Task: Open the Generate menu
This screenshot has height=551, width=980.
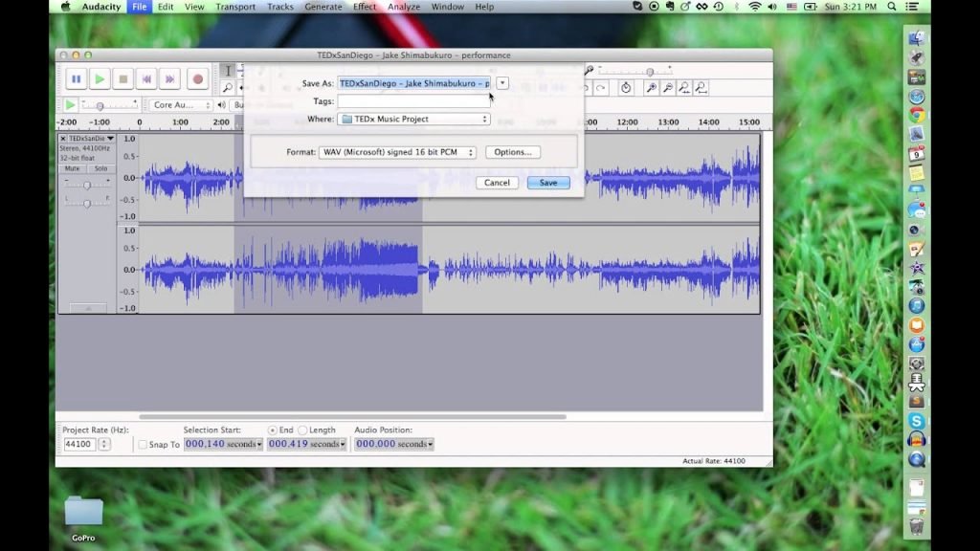Action: coord(323,7)
